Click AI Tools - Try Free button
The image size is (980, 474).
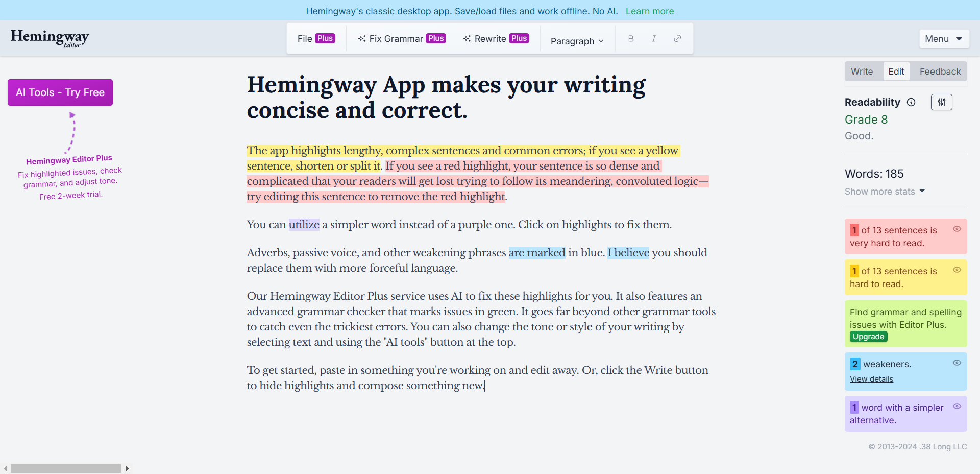click(x=60, y=92)
